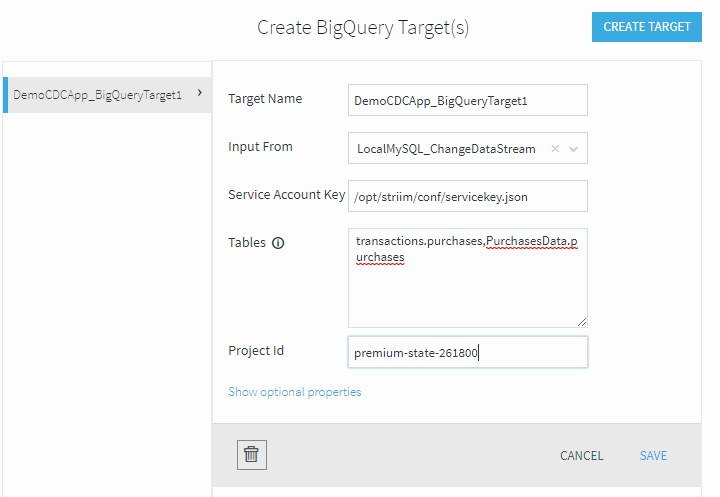Focus the Target Name field
Screen dimensions: 720x497
pyautogui.click(x=467, y=100)
